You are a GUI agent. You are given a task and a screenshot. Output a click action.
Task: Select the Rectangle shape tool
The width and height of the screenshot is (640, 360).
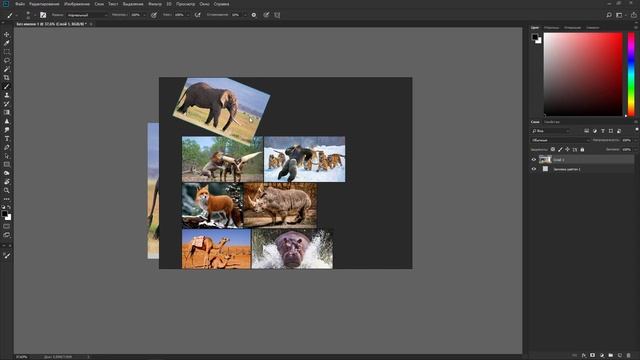coord(7,164)
